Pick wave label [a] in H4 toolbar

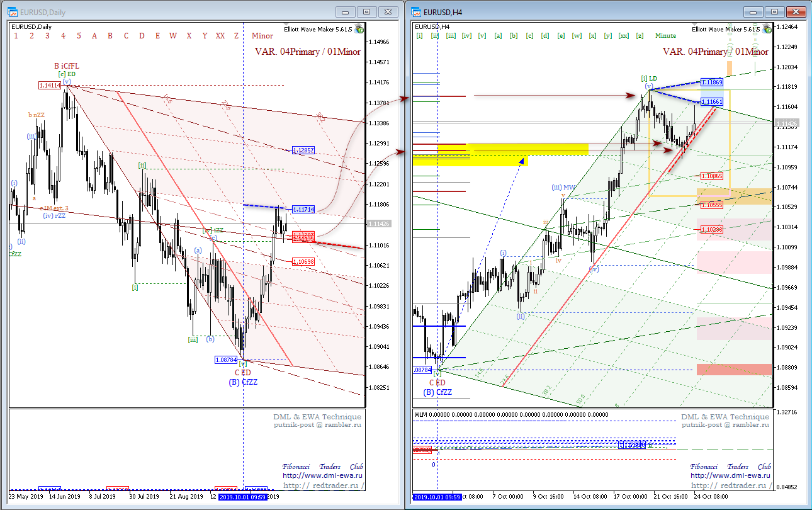498,36
